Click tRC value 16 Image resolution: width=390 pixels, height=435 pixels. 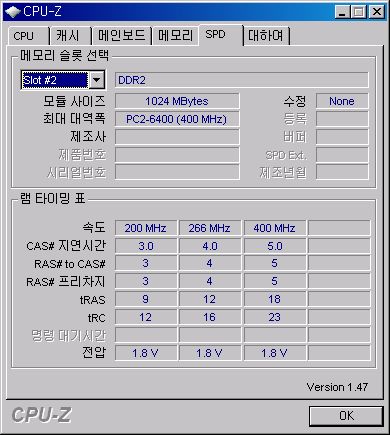[x=210, y=317]
